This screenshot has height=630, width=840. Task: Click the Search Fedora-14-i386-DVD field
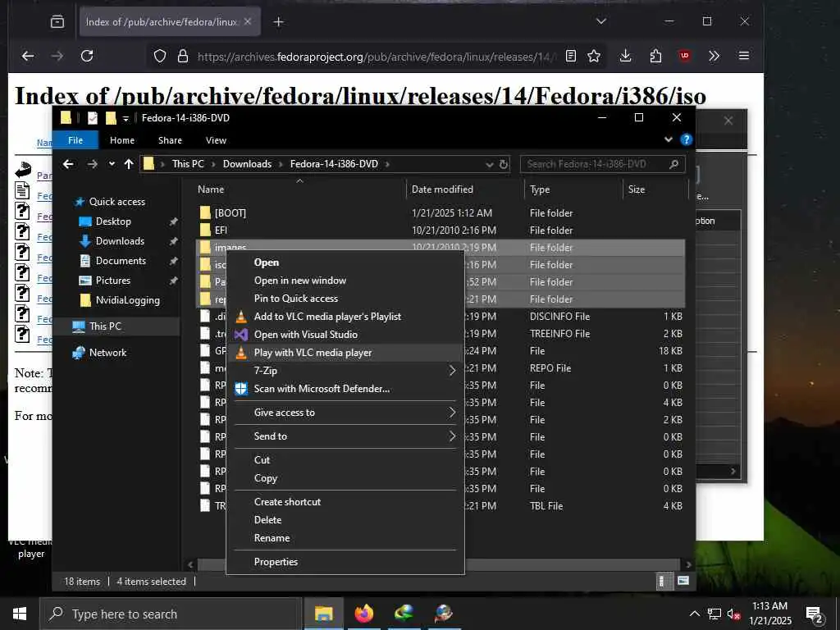[x=603, y=164]
